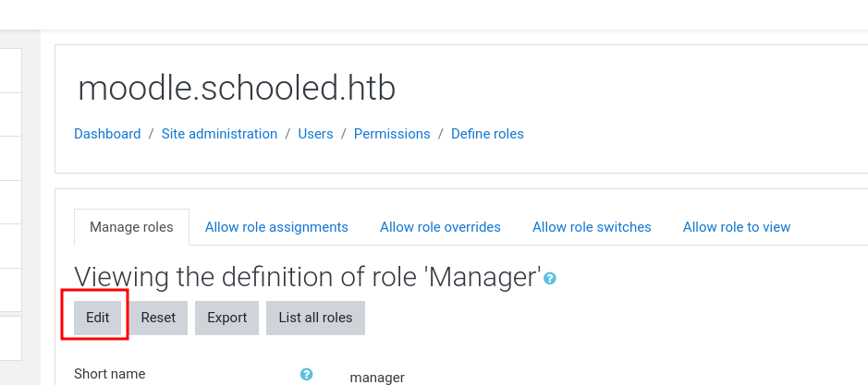Select the Manage roles tab
This screenshot has width=868, height=385.
click(132, 227)
